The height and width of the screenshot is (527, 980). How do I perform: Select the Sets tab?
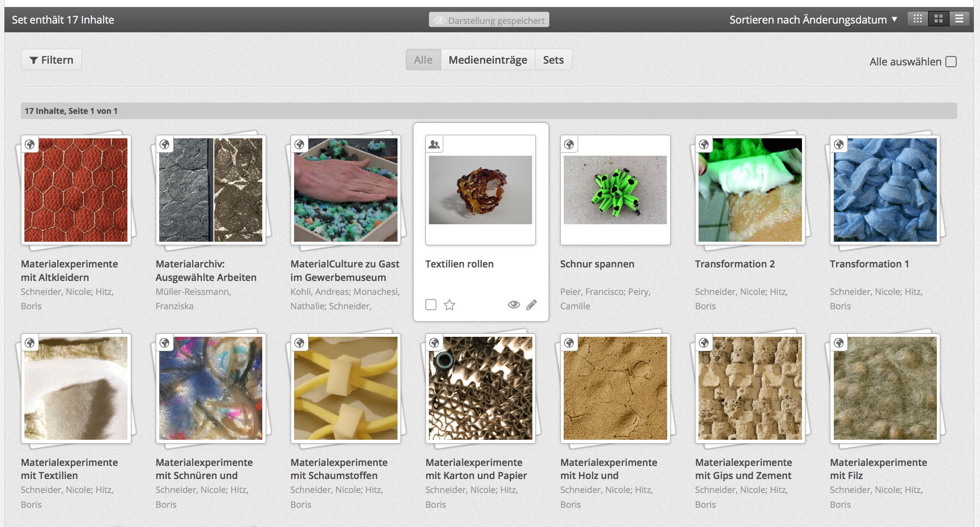553,60
